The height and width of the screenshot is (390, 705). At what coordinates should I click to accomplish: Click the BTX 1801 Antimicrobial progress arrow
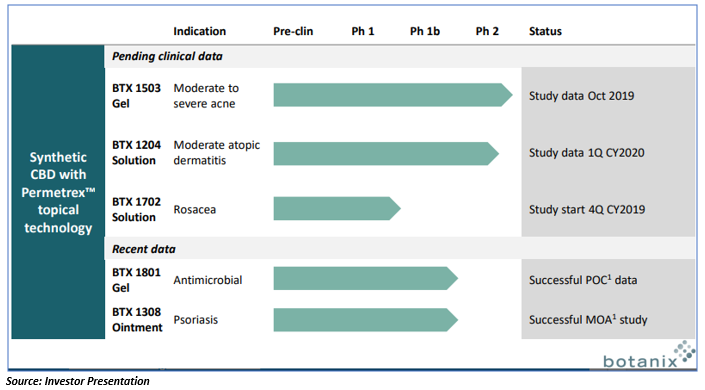coord(366,278)
